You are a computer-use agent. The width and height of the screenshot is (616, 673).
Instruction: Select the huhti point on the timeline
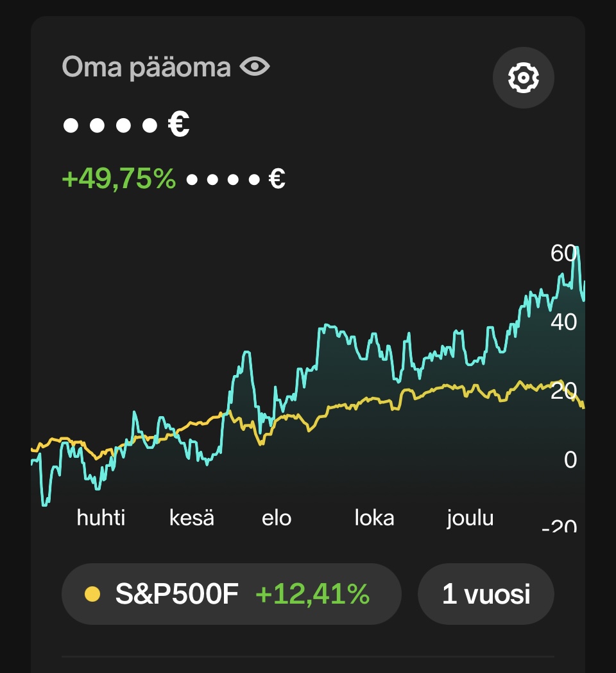[101, 518]
